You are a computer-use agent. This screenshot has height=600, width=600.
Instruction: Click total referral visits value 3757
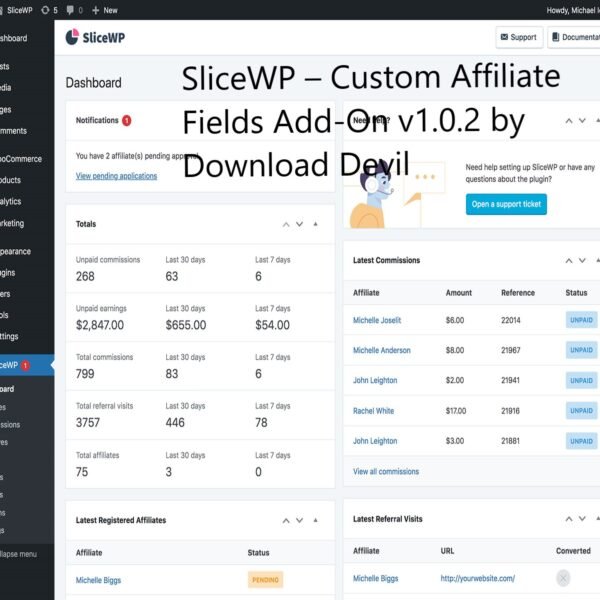pyautogui.click(x=88, y=423)
